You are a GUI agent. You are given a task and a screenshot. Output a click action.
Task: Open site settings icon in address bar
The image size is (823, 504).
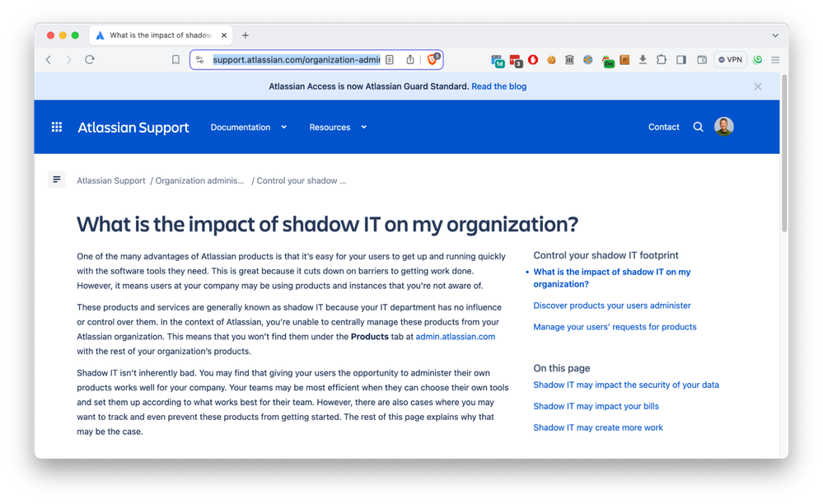200,60
